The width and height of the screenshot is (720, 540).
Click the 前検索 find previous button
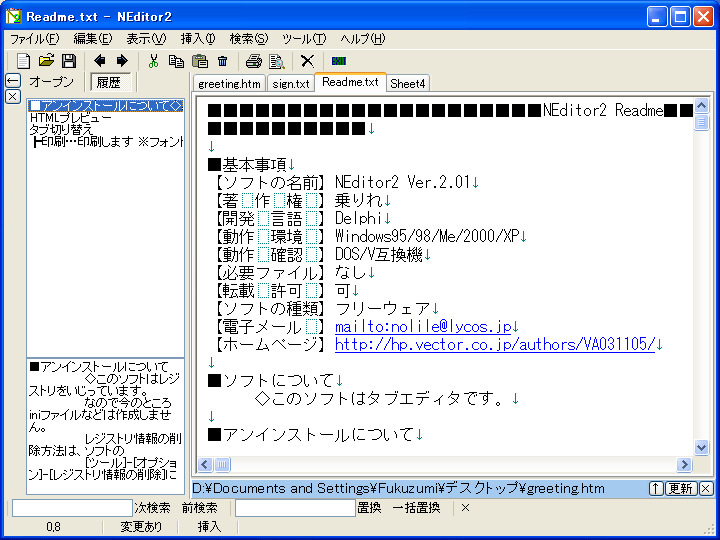[199, 508]
